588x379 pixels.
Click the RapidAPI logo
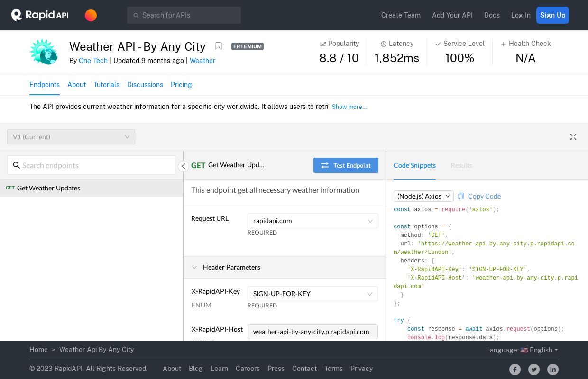point(40,15)
